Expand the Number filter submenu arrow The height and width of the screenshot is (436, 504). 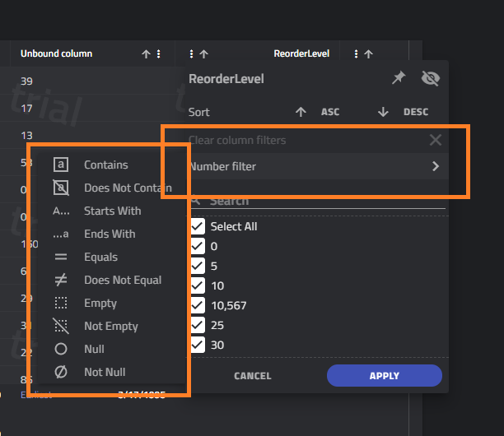(x=435, y=166)
